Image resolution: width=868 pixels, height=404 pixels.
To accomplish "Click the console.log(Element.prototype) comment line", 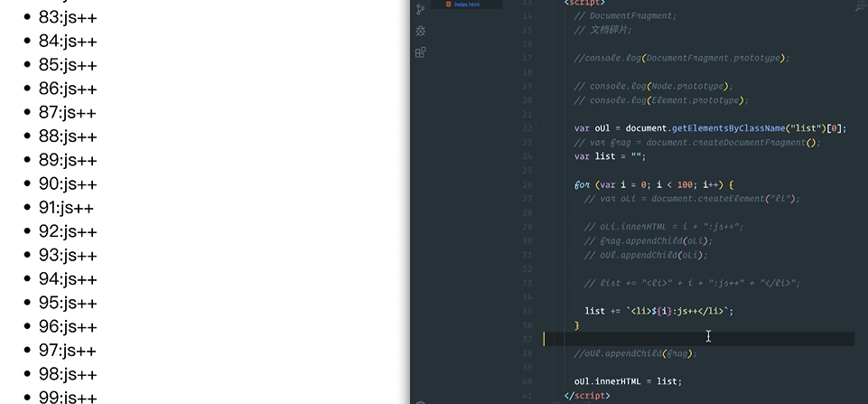I will [x=661, y=100].
